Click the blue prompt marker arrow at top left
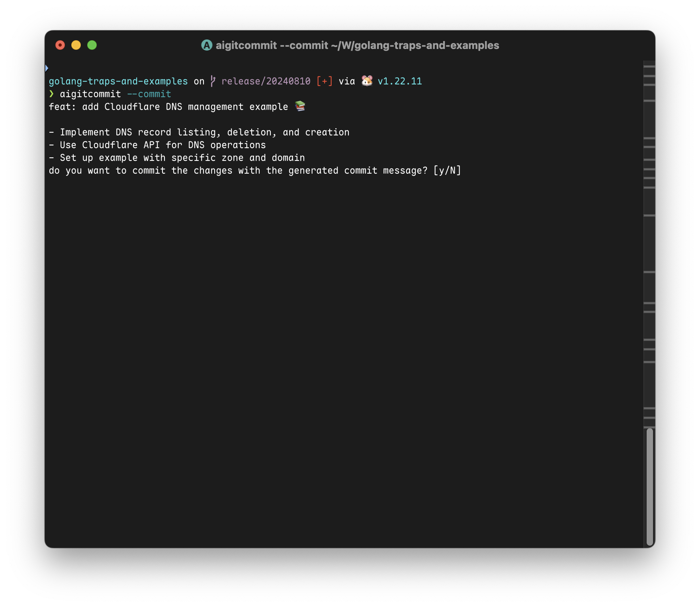 coord(47,68)
